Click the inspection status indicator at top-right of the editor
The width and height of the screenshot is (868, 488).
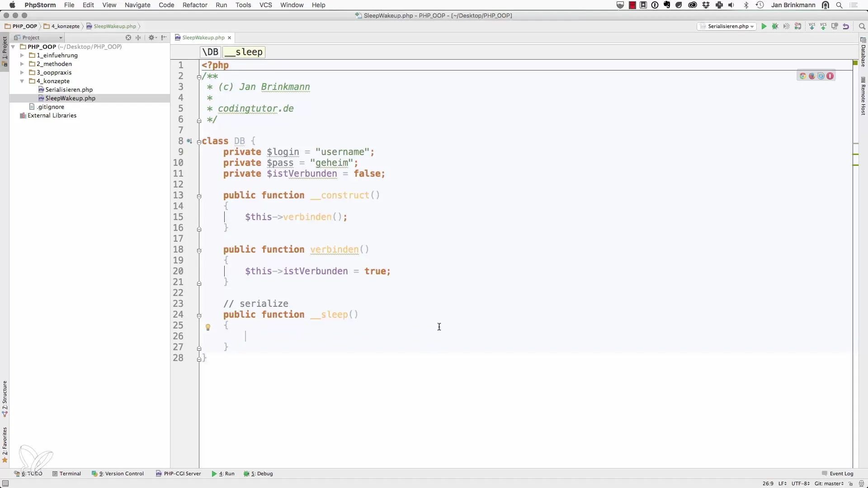(855, 63)
